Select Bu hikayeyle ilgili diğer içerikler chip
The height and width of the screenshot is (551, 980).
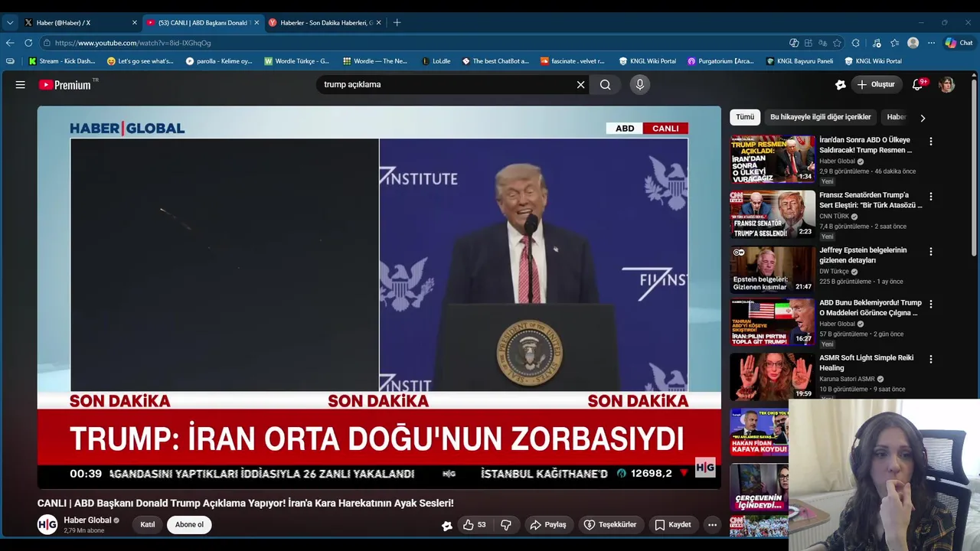point(821,117)
